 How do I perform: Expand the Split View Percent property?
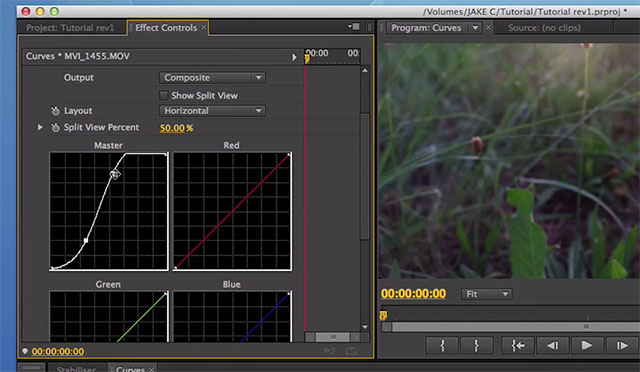[x=40, y=127]
